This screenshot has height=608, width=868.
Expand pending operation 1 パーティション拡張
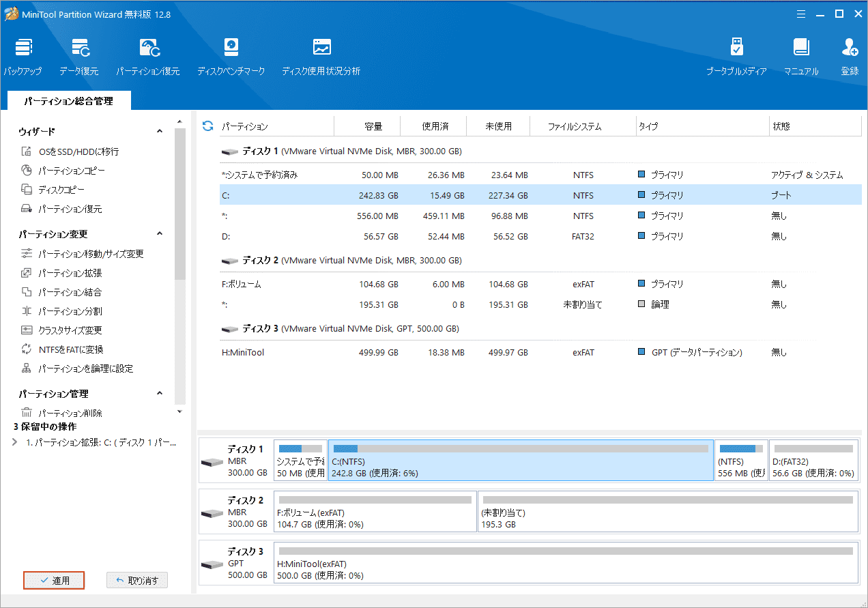16,442
